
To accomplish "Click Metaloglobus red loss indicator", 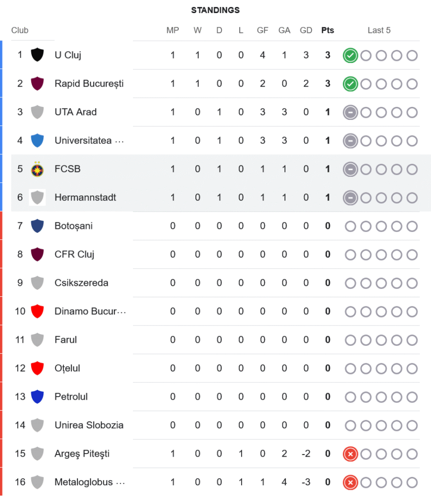I will 350,482.
